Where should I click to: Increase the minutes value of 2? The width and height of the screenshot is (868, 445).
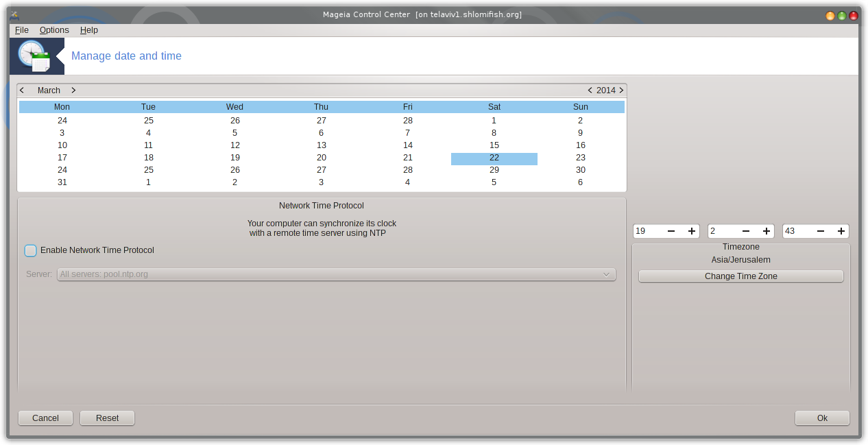pyautogui.click(x=767, y=231)
